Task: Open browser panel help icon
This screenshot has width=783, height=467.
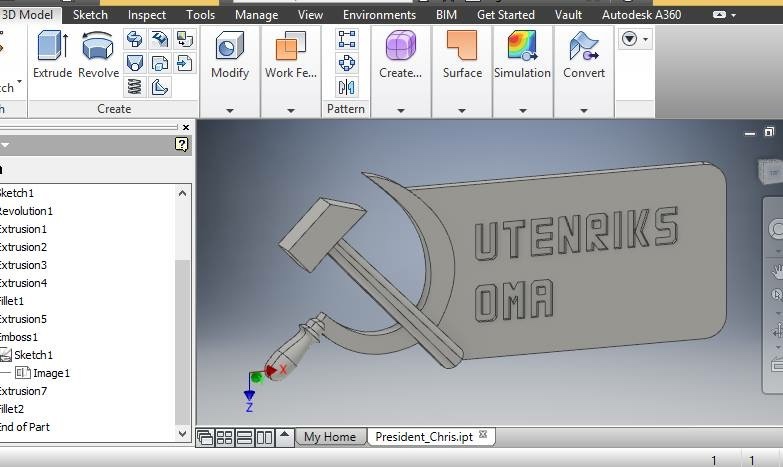Action: [181, 145]
